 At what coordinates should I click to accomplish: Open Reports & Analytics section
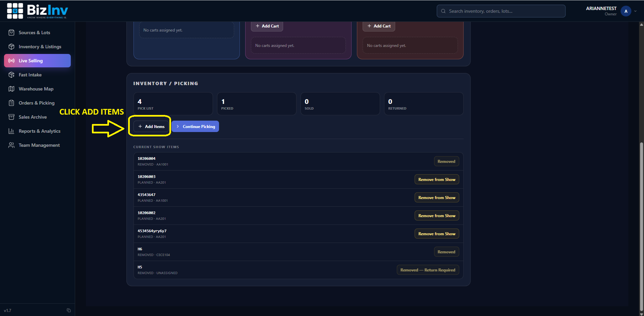pyautogui.click(x=37, y=131)
